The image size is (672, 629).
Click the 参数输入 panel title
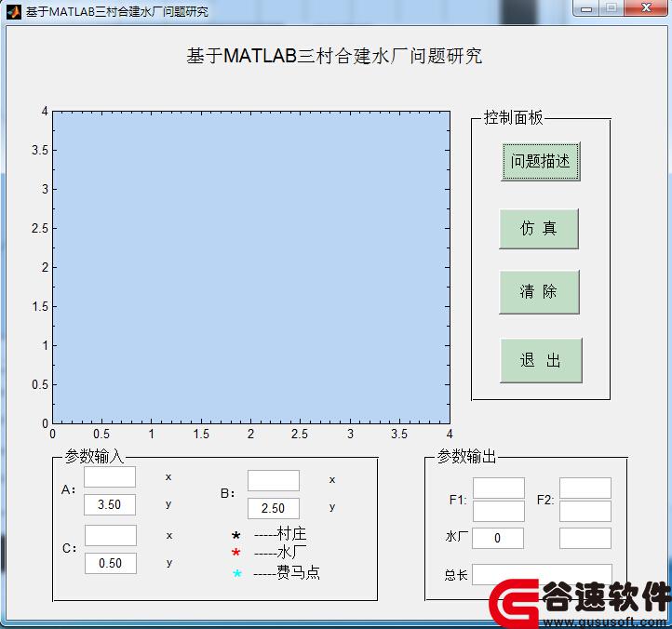95,456
